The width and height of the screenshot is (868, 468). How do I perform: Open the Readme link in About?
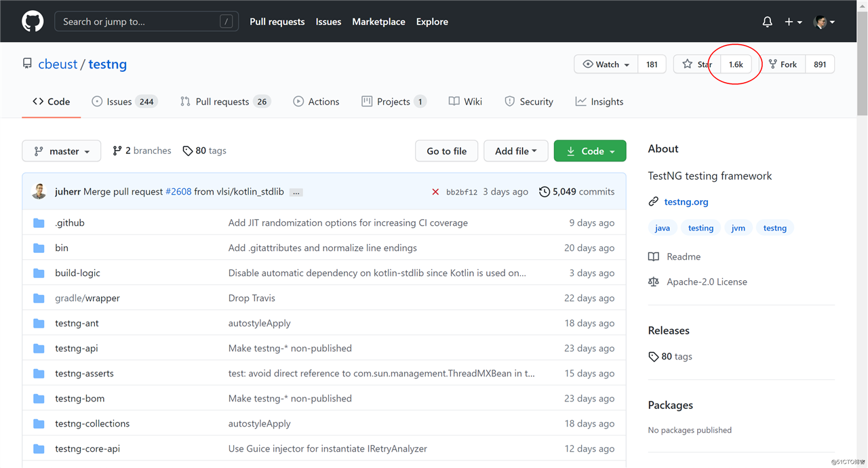675,256
